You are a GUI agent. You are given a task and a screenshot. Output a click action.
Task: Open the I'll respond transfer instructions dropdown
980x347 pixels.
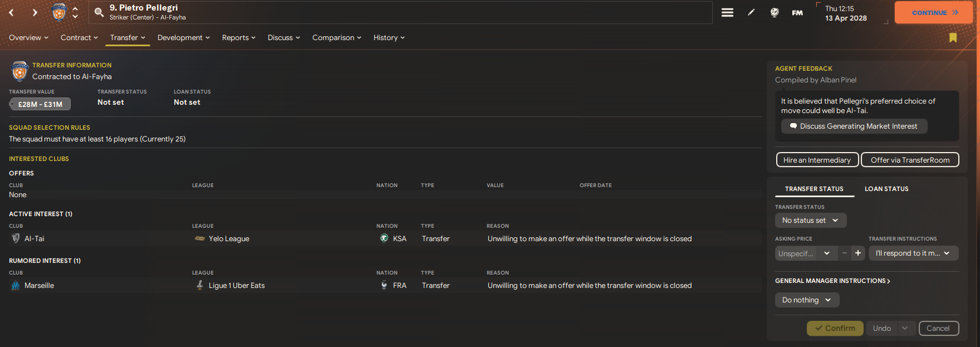click(913, 253)
